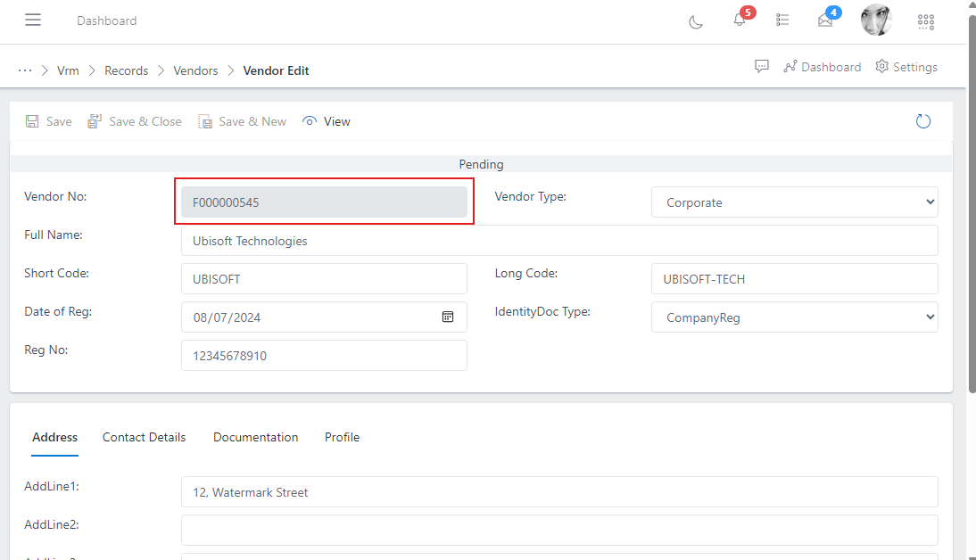Open Settings from the header

(x=906, y=66)
